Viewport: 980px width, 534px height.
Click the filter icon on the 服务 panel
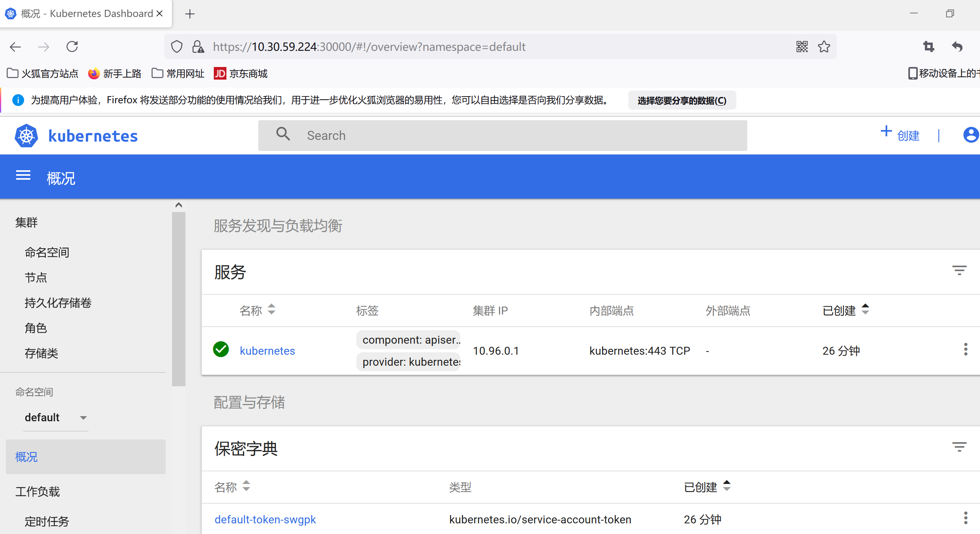960,271
